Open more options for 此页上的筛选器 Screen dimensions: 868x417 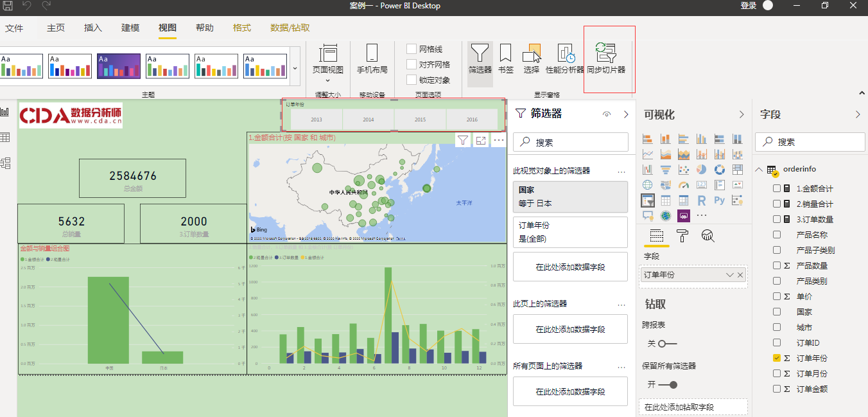(x=621, y=305)
